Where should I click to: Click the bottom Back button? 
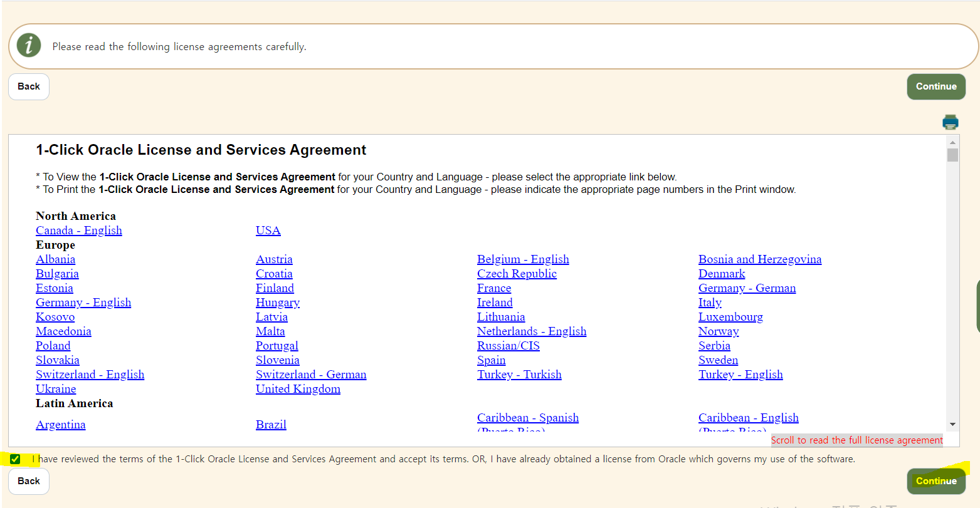[x=29, y=481]
